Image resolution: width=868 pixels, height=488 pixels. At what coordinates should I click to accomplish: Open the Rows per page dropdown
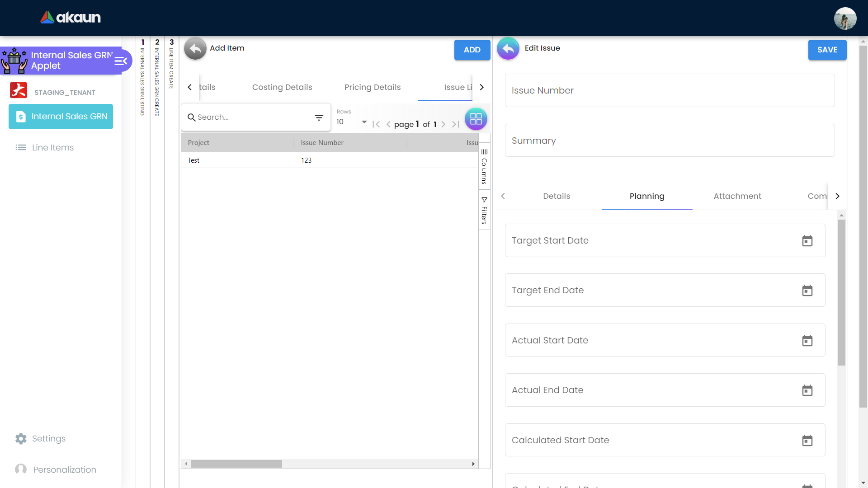point(352,122)
